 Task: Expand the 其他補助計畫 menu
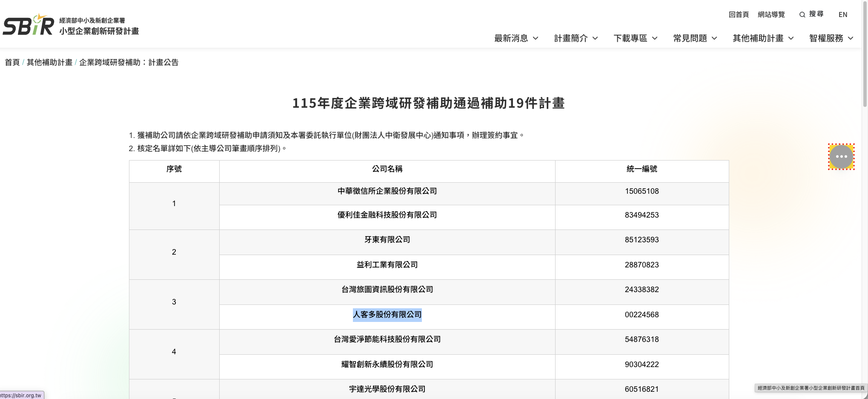[763, 38]
